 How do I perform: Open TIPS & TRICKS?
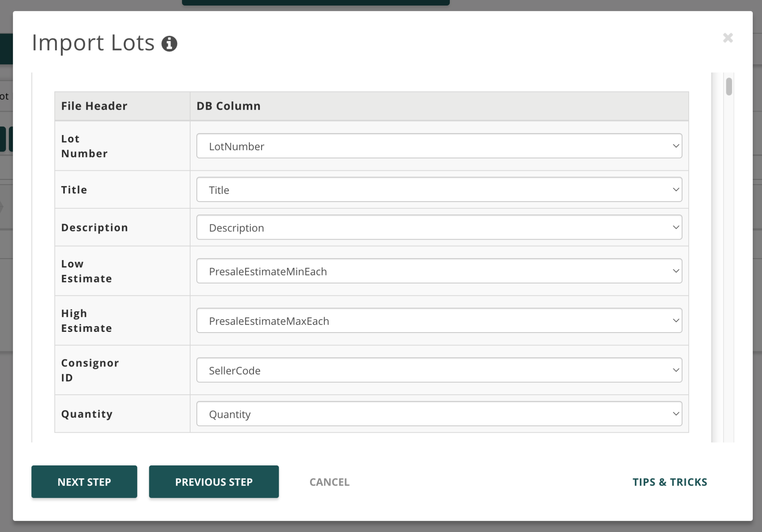tap(670, 482)
